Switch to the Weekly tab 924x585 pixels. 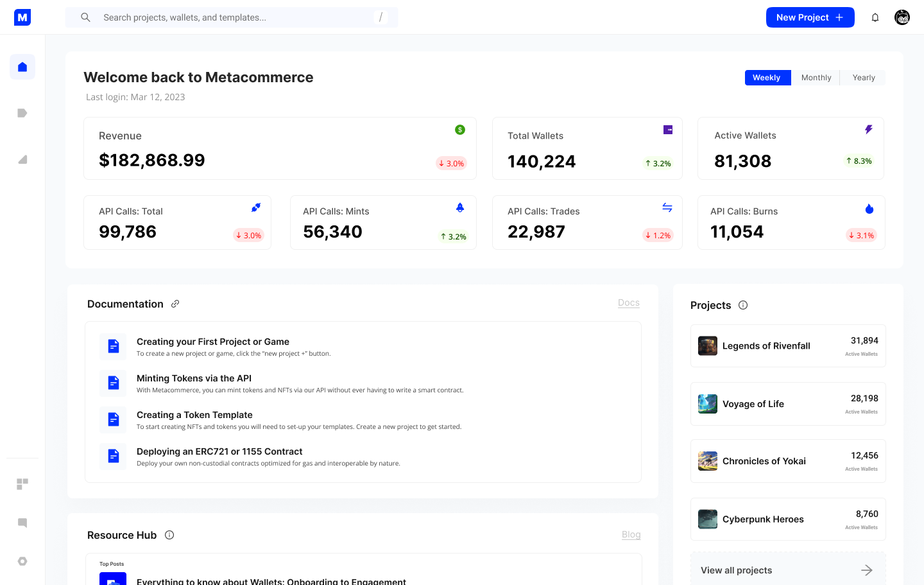767,78
